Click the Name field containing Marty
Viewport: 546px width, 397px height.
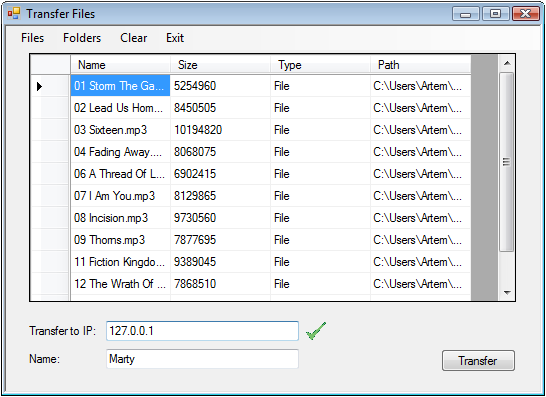(202, 359)
